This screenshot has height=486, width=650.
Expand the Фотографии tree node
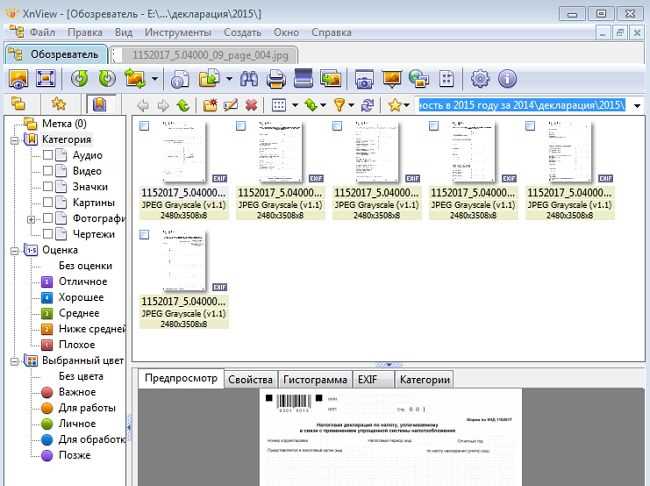[32, 219]
